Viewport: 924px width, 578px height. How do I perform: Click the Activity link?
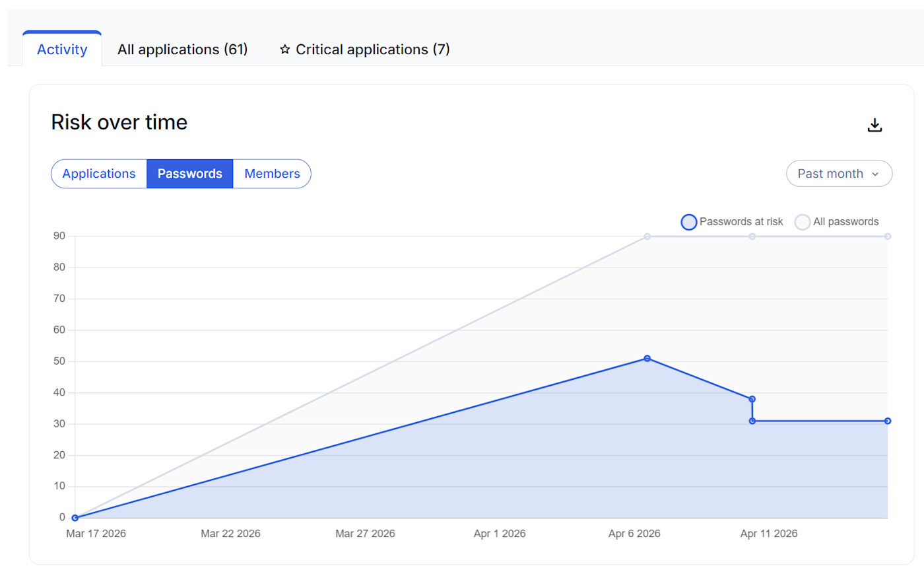(61, 49)
